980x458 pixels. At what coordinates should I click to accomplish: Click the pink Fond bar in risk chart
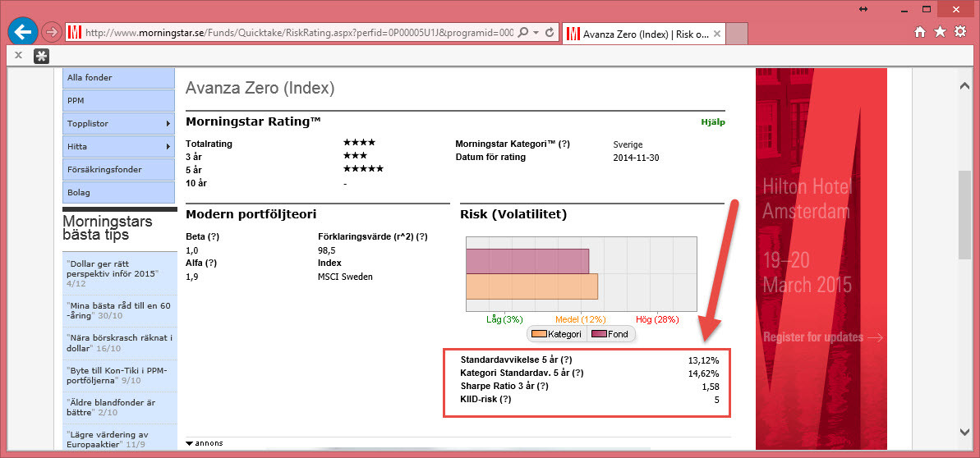coord(527,261)
